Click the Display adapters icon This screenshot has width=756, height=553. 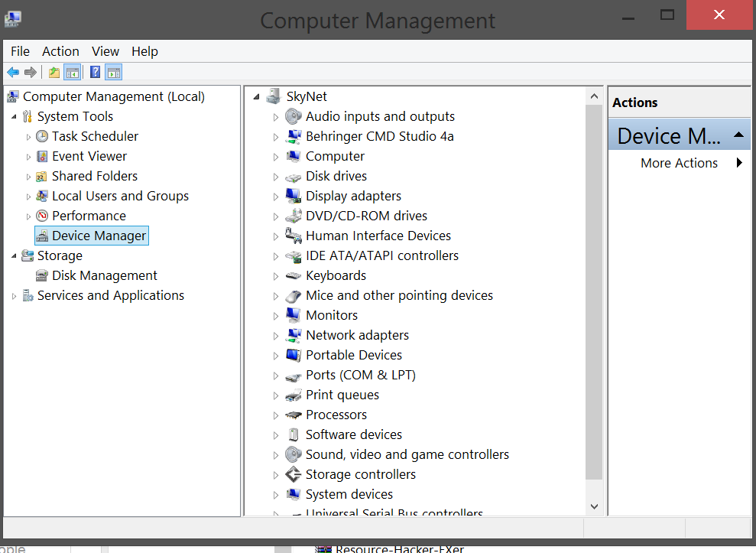[293, 196]
